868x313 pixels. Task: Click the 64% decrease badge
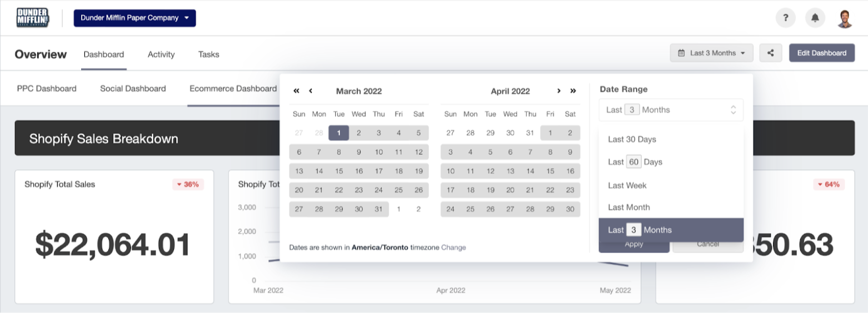(x=829, y=184)
